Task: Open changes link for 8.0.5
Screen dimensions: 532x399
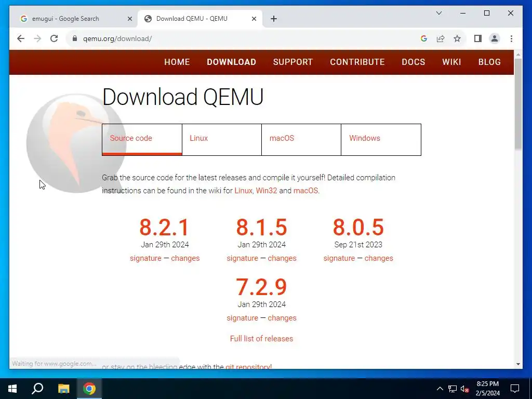Action: click(x=379, y=258)
